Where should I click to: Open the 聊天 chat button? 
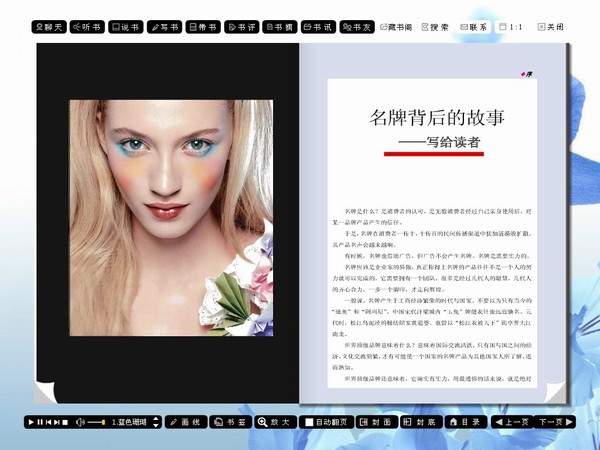pos(49,27)
